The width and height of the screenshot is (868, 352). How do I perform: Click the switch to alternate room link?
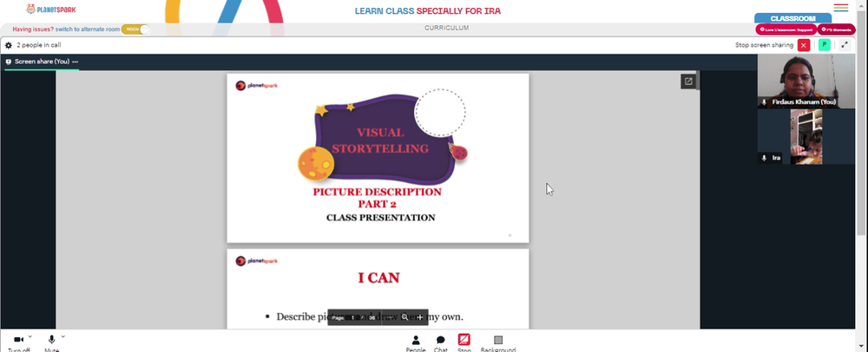point(88,29)
